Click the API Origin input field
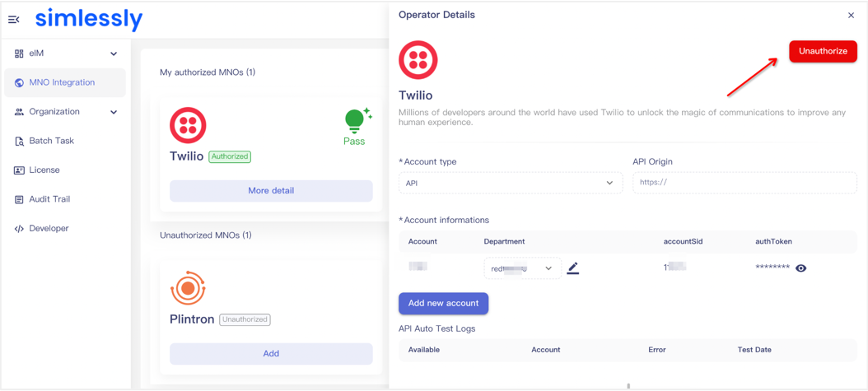 pyautogui.click(x=744, y=183)
